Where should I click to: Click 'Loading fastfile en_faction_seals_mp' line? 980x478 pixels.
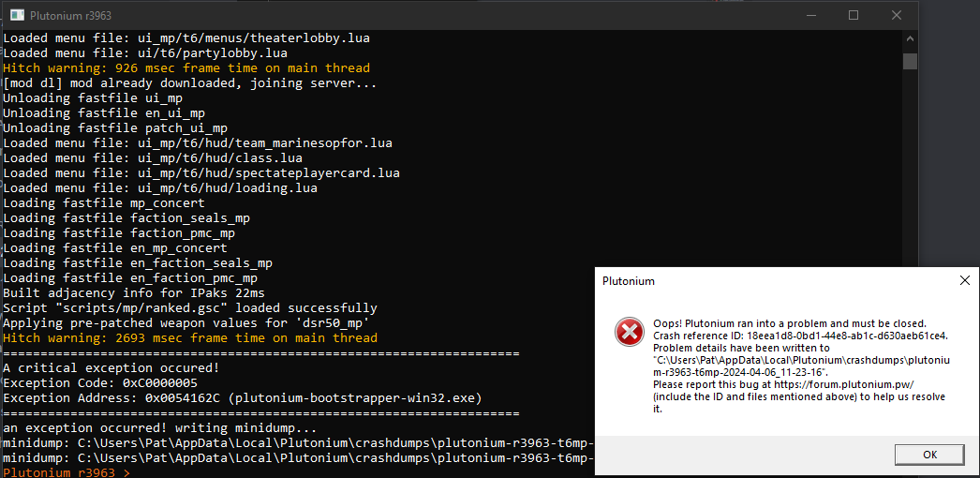tap(138, 263)
